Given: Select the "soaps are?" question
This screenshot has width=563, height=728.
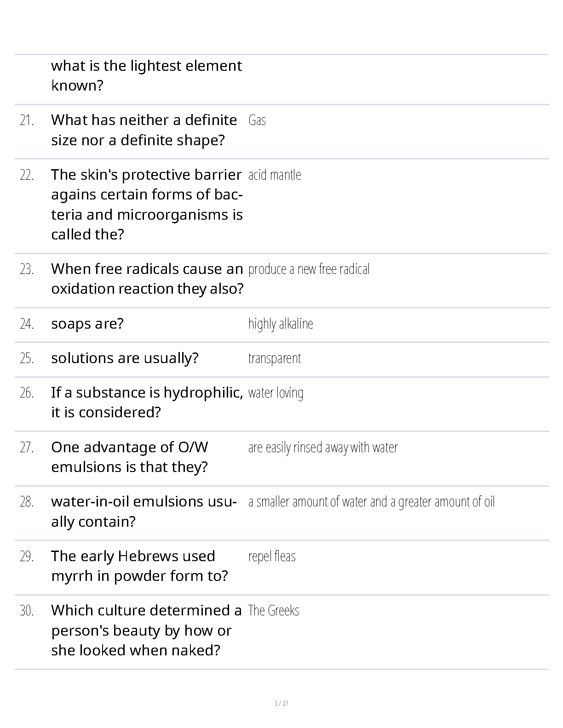Looking at the screenshot, I should (87, 324).
